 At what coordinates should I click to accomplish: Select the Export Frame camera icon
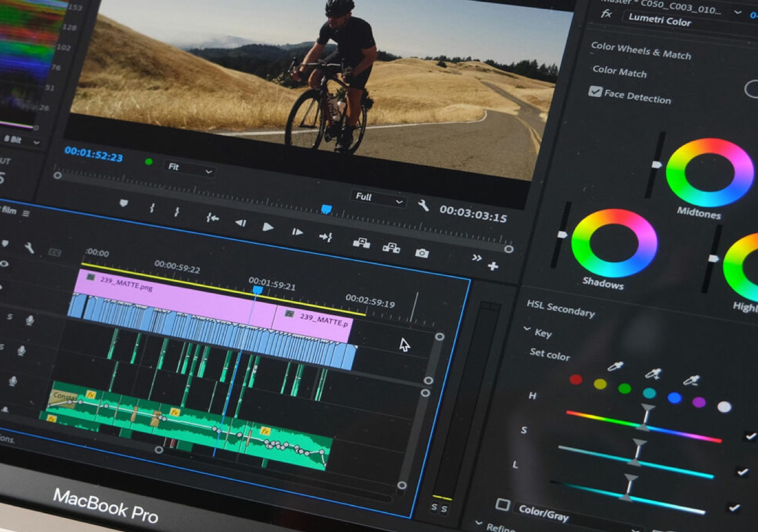[x=422, y=253]
